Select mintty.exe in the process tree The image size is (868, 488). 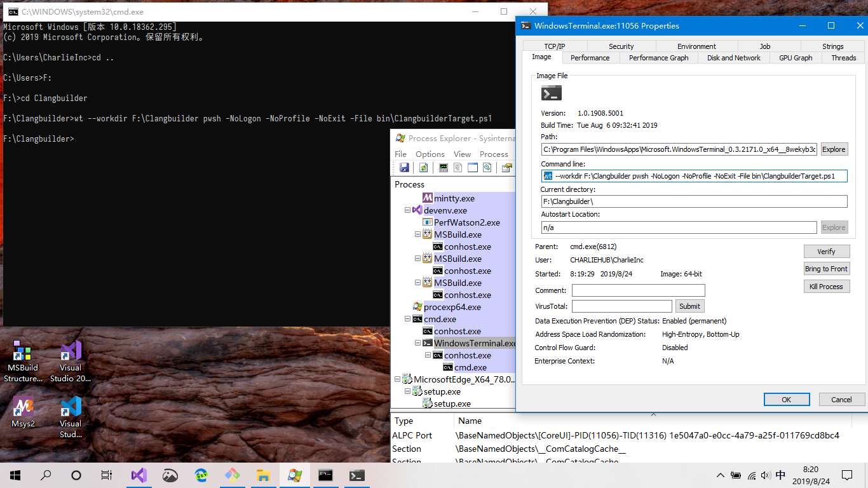click(454, 198)
